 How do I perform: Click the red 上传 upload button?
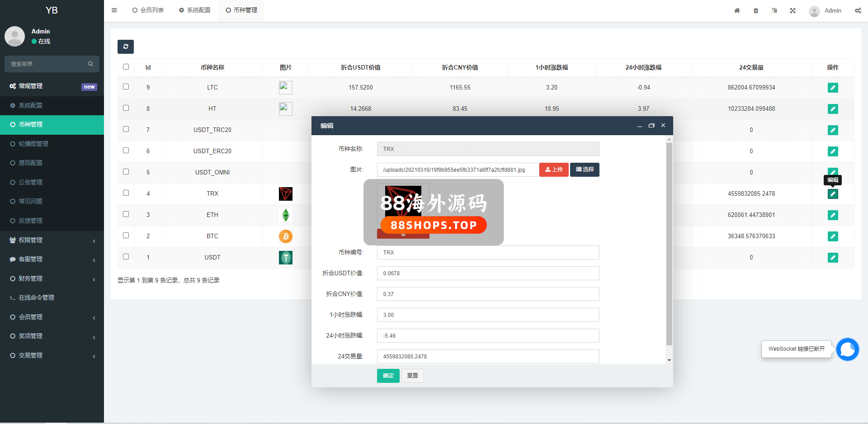click(x=554, y=170)
